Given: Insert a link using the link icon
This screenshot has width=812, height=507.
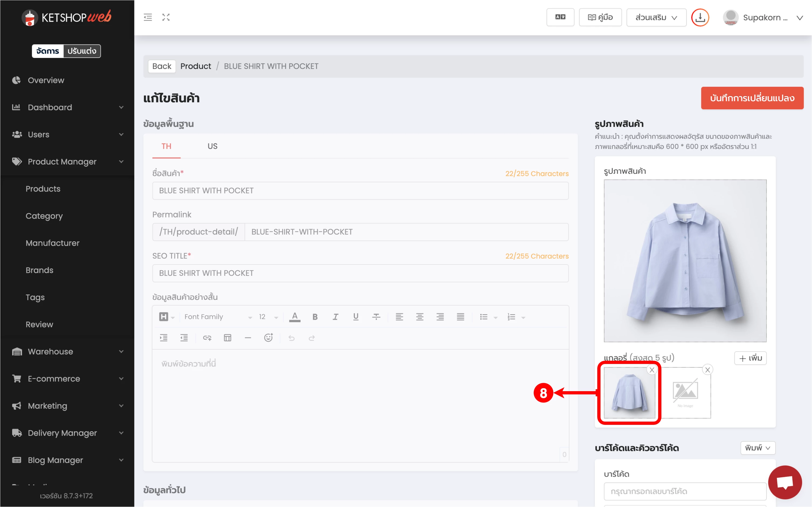Looking at the screenshot, I should [x=207, y=338].
